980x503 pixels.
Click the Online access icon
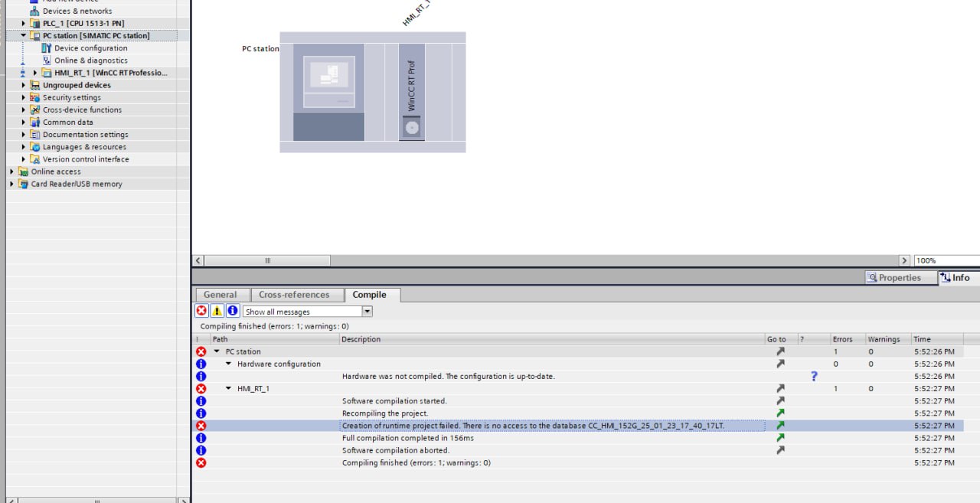coord(23,171)
